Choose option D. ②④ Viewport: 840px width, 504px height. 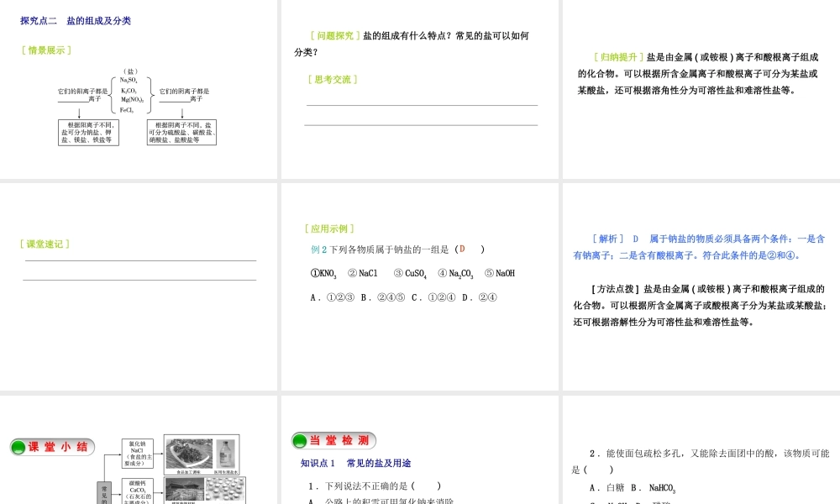pyautogui.click(x=480, y=297)
